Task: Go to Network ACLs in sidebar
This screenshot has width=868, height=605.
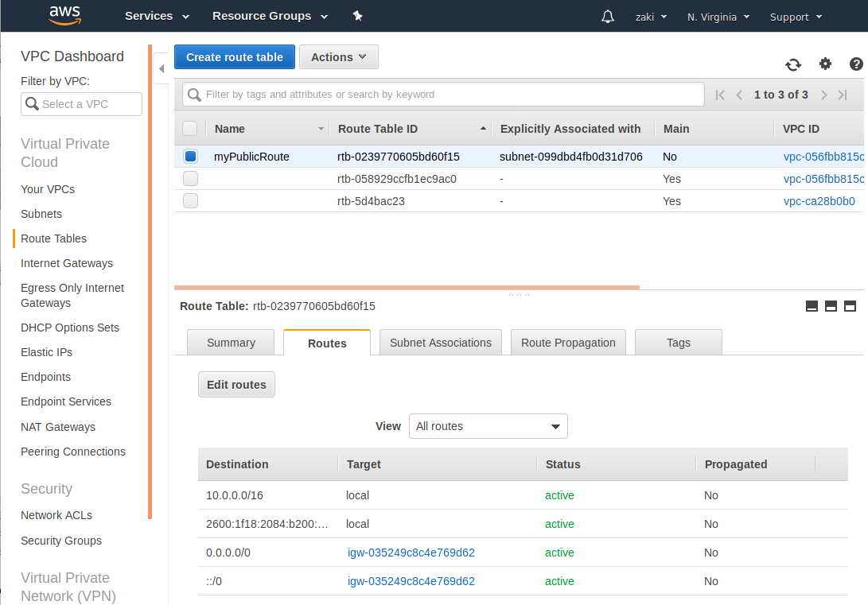Action: tap(56, 515)
